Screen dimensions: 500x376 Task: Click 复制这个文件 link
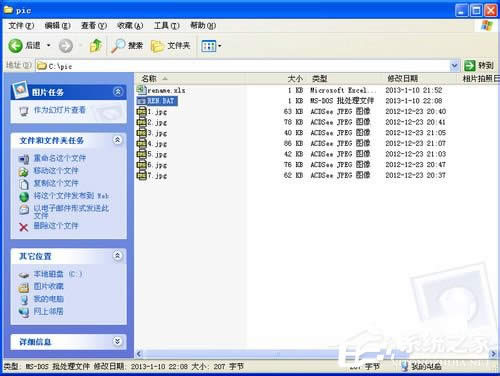(56, 183)
